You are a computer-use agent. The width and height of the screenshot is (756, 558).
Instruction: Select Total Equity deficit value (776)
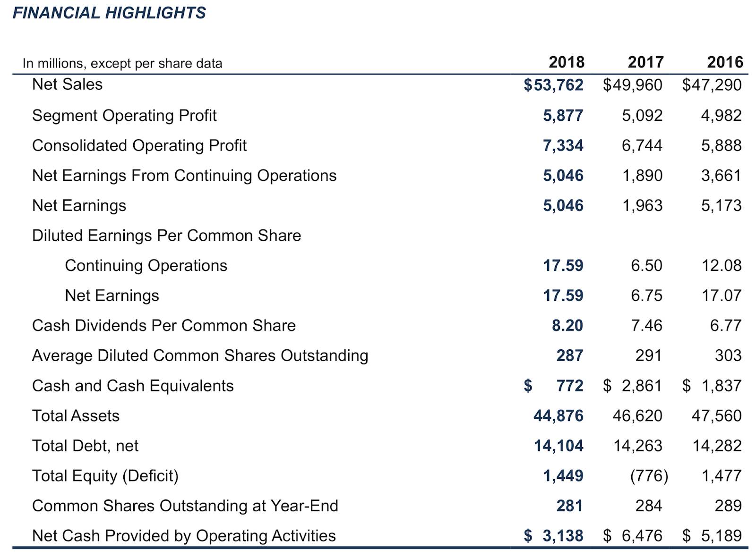[x=649, y=476]
